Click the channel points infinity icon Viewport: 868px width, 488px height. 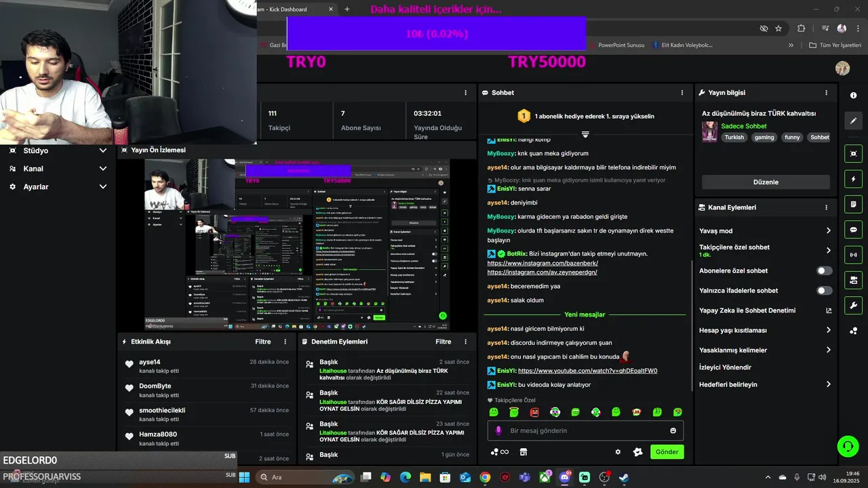pyautogui.click(x=500, y=452)
